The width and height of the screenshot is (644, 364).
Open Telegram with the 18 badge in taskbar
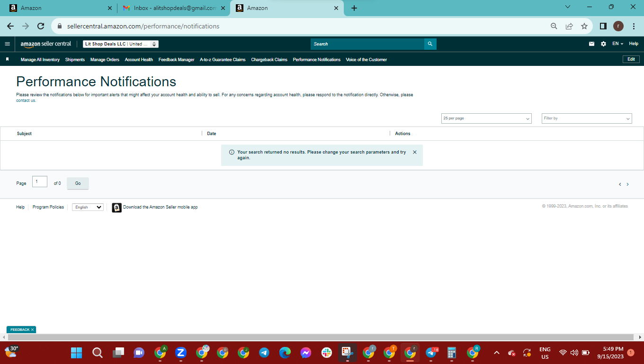(x=431, y=353)
